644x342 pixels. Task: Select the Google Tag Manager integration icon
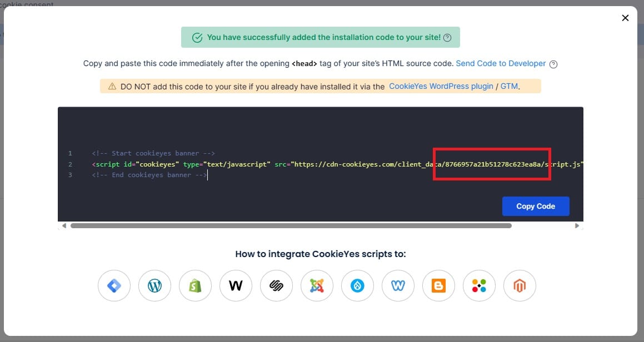(x=114, y=285)
